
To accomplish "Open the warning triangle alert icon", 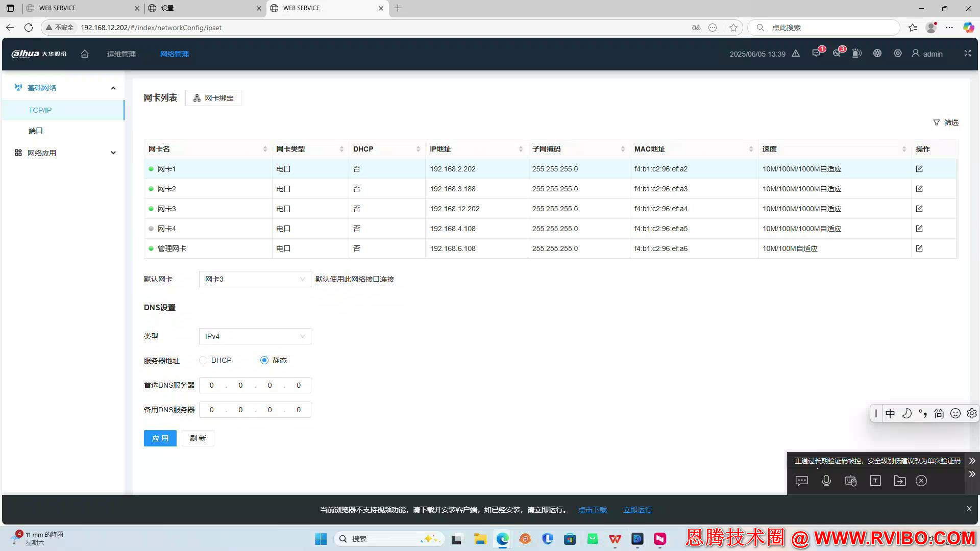I will click(x=796, y=54).
